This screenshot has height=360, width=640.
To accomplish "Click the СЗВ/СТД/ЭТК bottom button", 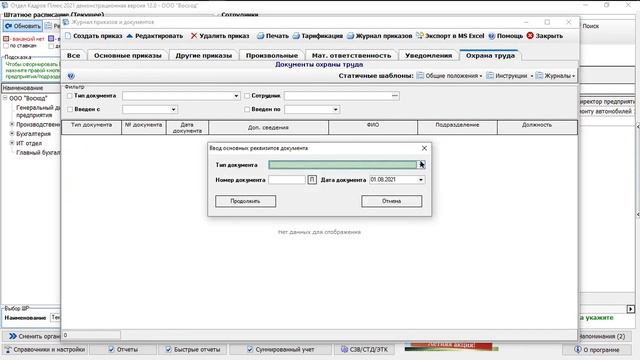I will coord(364,350).
